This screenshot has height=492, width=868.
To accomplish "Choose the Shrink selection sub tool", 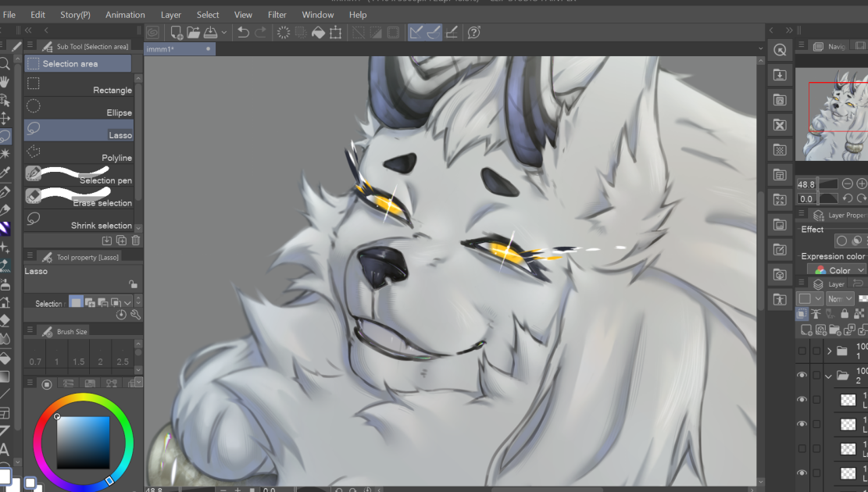I will [x=79, y=220].
